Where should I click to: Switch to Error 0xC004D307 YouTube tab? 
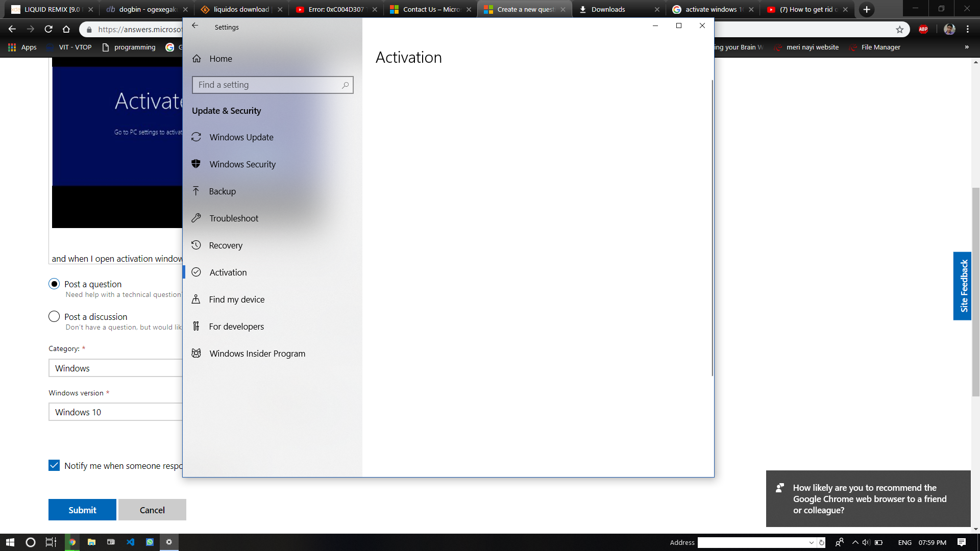tap(336, 9)
